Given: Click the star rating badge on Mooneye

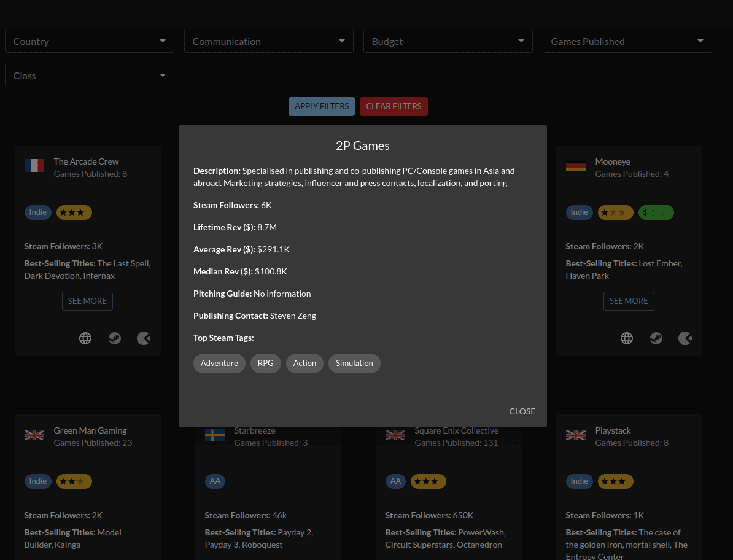Looking at the screenshot, I should [615, 212].
